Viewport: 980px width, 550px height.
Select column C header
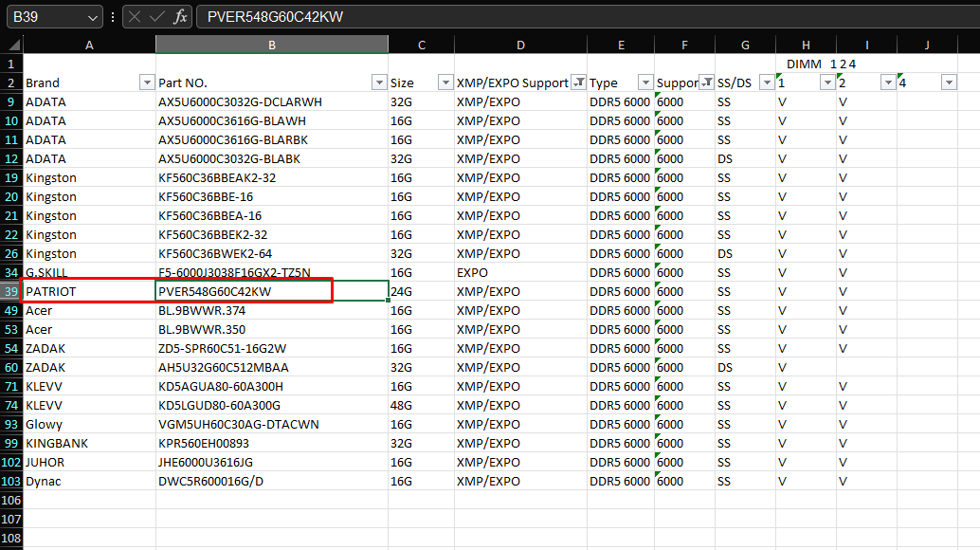[x=421, y=45]
